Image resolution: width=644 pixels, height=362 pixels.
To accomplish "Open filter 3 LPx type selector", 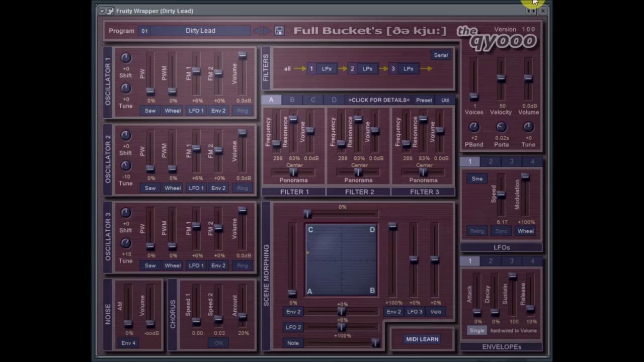I will coord(409,69).
